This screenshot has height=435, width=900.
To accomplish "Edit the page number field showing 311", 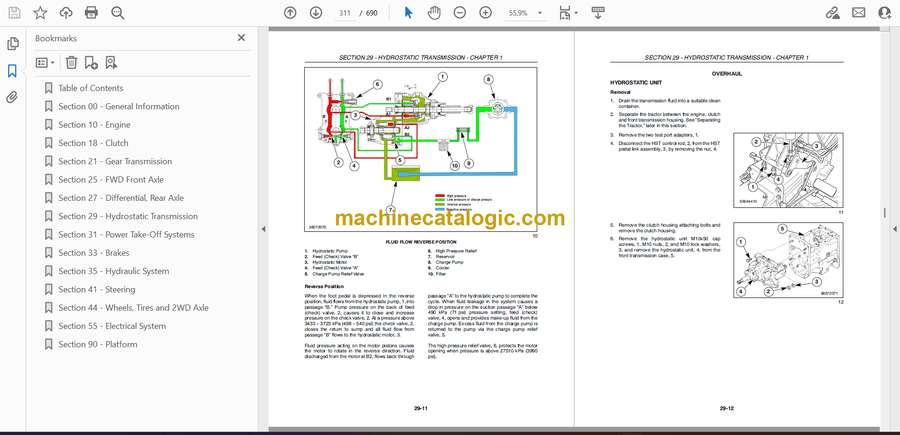I will point(345,13).
